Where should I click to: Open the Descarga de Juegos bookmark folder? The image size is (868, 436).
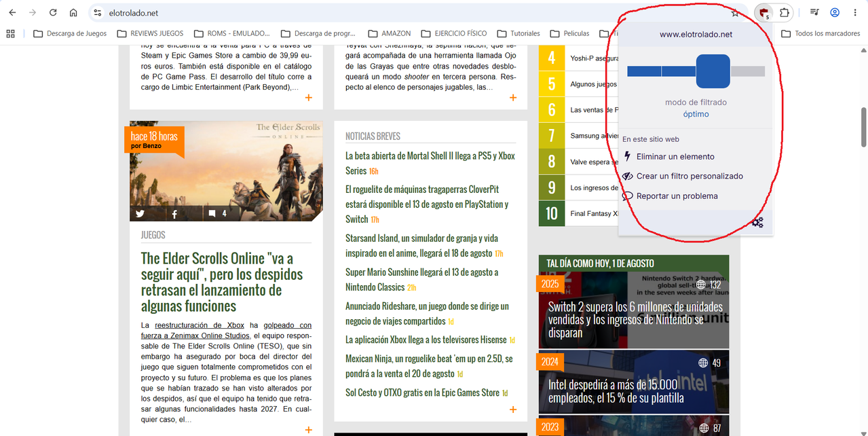coord(70,33)
